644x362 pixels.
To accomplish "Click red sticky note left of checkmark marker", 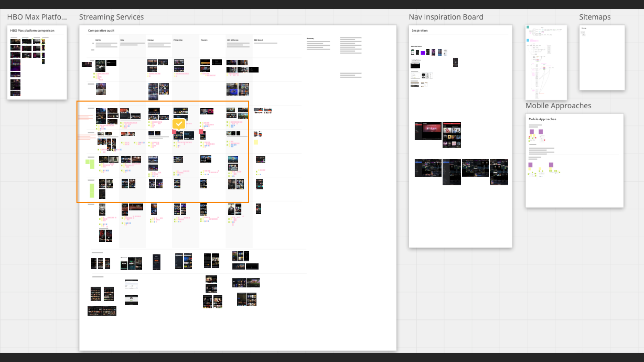I will coord(174,132).
